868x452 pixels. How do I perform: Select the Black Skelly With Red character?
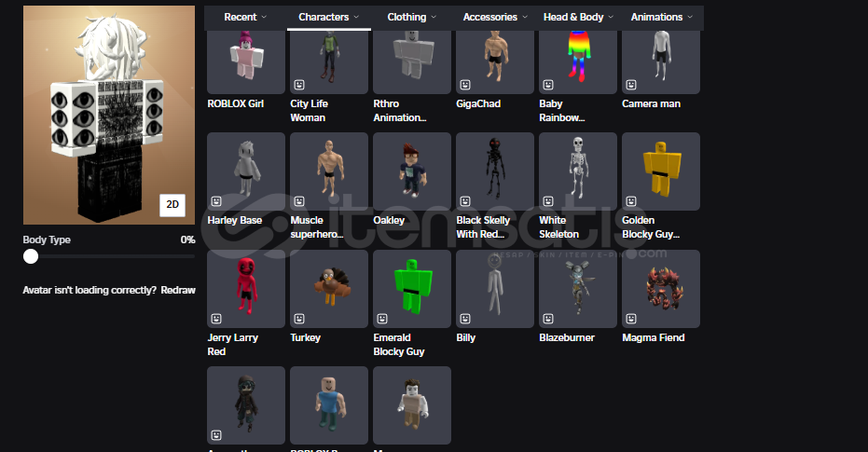[x=495, y=171]
